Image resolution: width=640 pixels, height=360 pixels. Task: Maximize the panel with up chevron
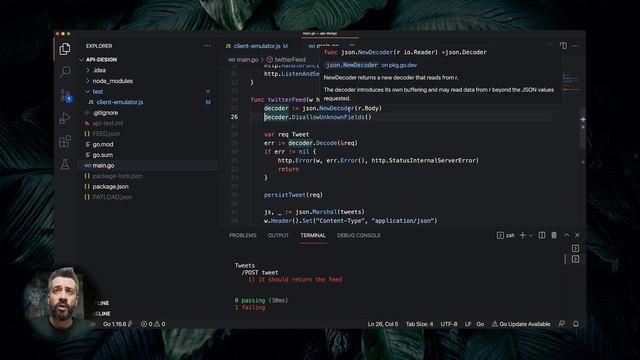pyautogui.click(x=567, y=235)
